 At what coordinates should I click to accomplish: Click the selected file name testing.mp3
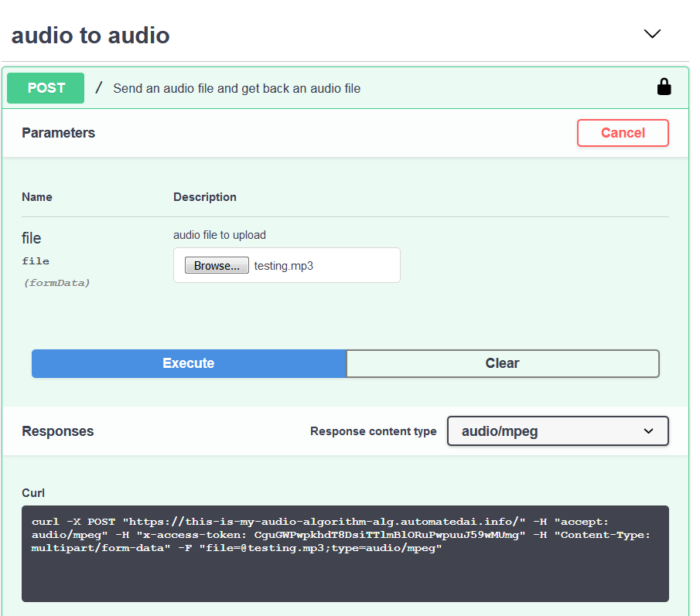pos(284,266)
